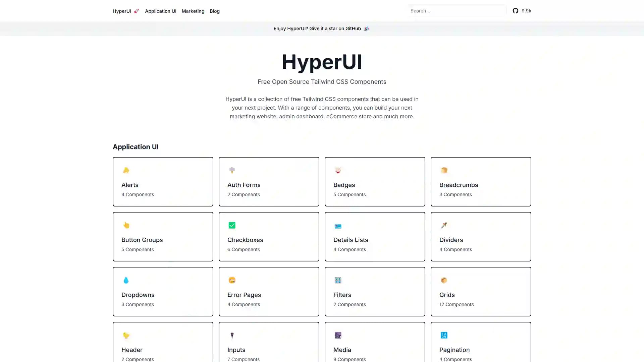Go to the Blog page
644x362 pixels.
tap(215, 11)
